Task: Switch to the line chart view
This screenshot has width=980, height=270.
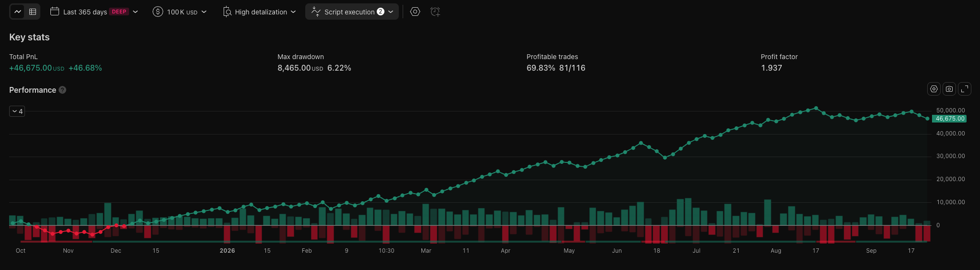Action: pos(18,12)
